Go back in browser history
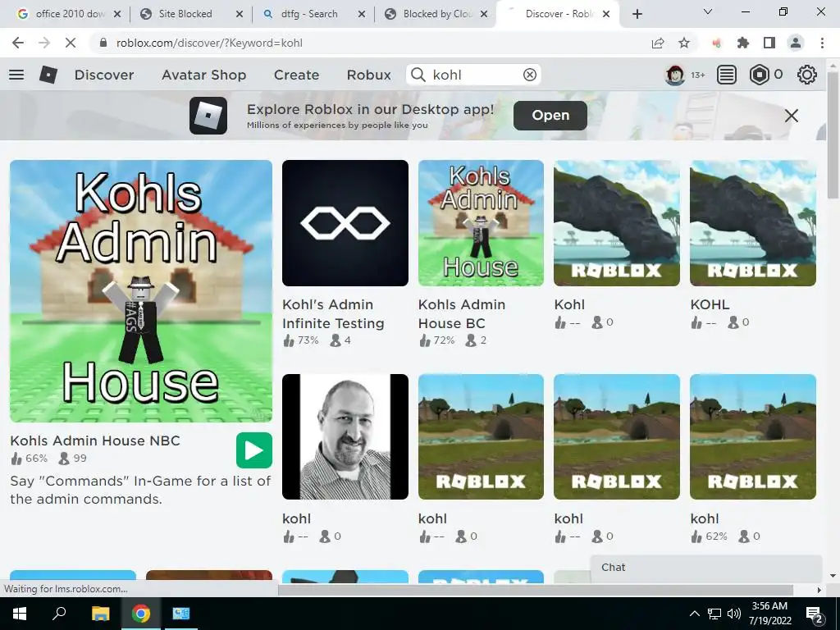This screenshot has width=840, height=630. pyautogui.click(x=18, y=43)
